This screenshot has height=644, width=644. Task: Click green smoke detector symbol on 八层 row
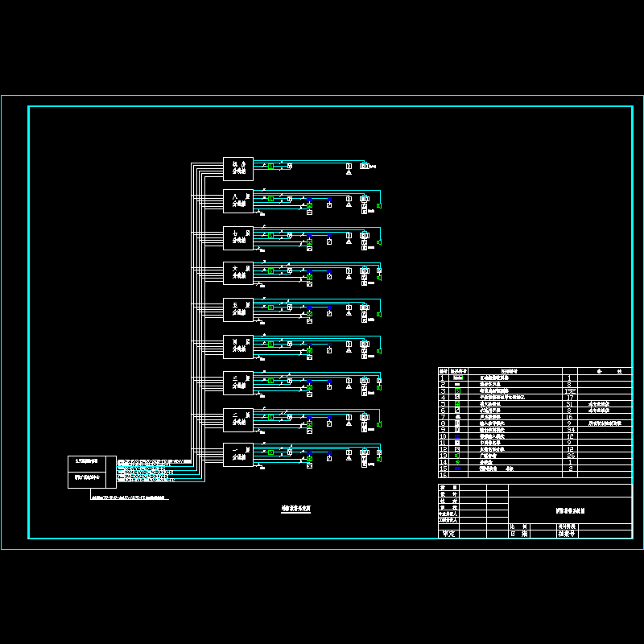[270, 199]
